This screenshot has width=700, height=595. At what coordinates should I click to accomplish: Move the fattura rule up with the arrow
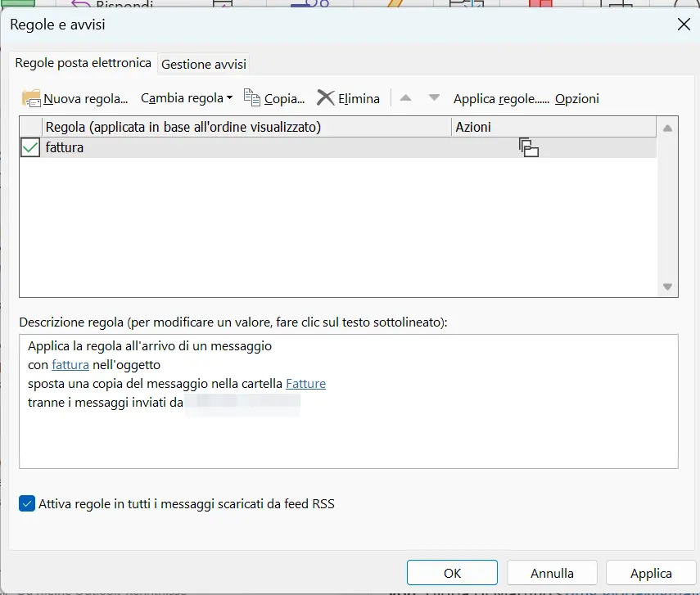tap(406, 97)
